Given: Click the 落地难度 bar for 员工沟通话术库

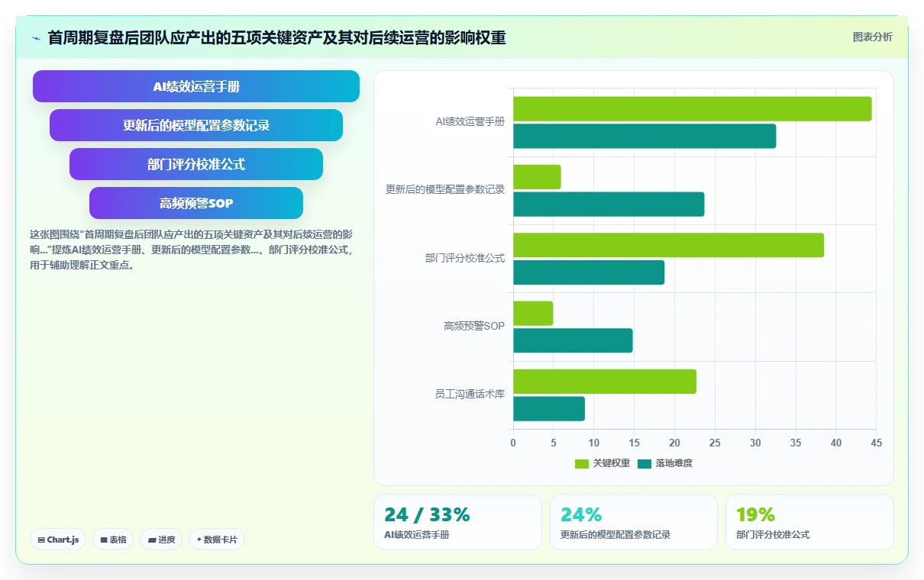Looking at the screenshot, I should coord(549,409).
